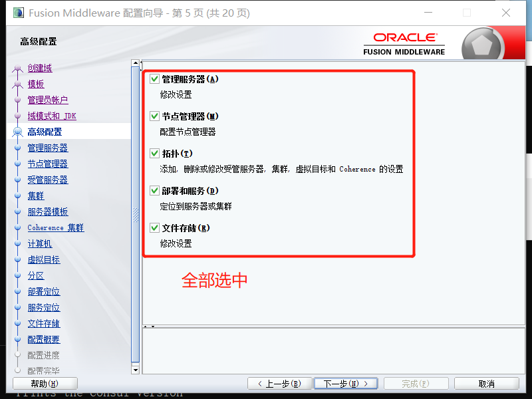532x399 pixels.
Task: Uncheck the 部署和服务 option
Action: click(x=154, y=190)
